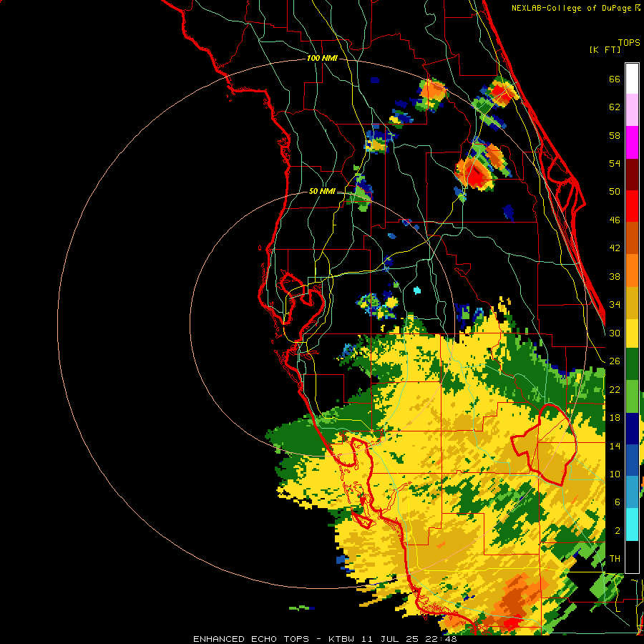644x644 pixels.
Task: Click the "42" legend value
Action: coord(615,248)
